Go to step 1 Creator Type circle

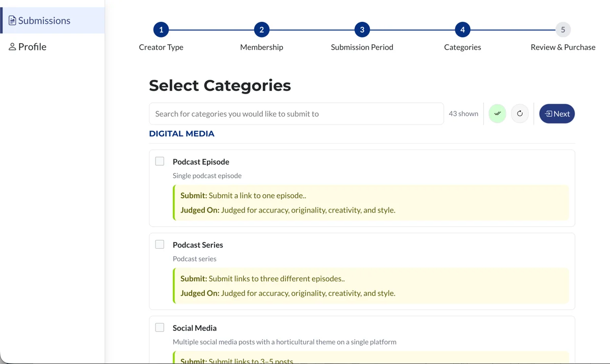161,29
